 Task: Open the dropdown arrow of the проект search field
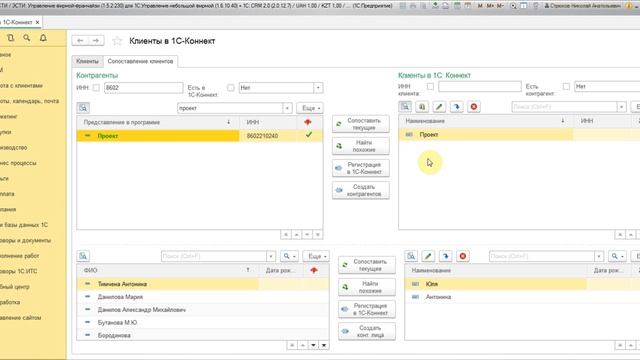pyautogui.click(x=287, y=108)
